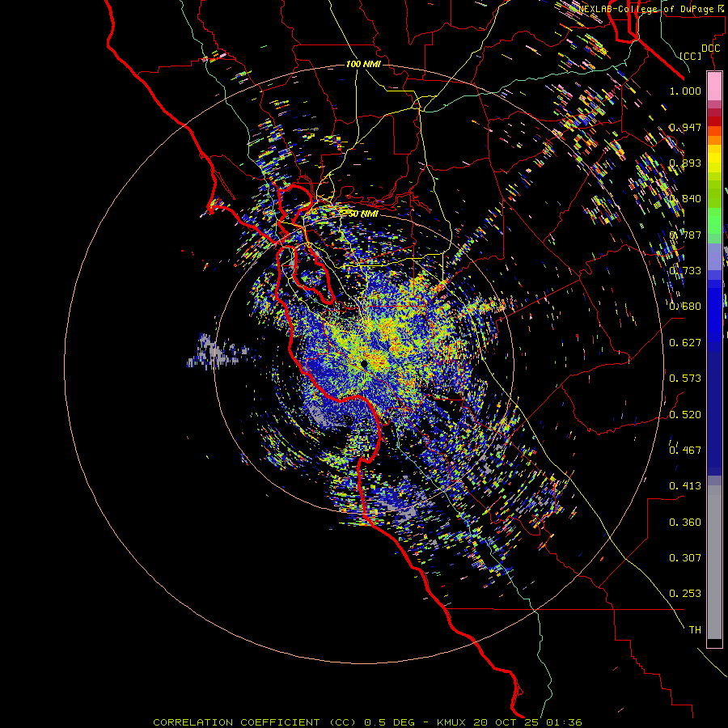The height and width of the screenshot is (728, 728).
Task: Select the pink 1.000 color band in legend
Action: tap(714, 87)
